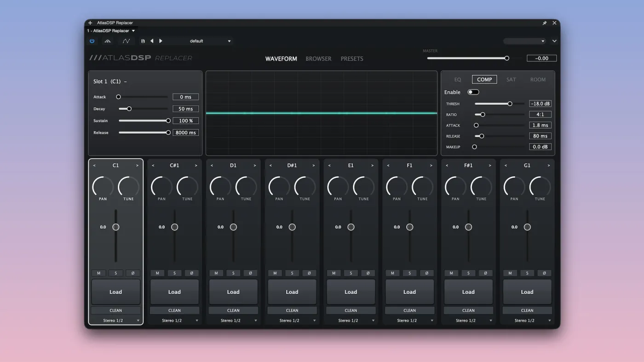Solo the G1 slot with its S button
This screenshot has height=362, width=644.
[527, 273]
